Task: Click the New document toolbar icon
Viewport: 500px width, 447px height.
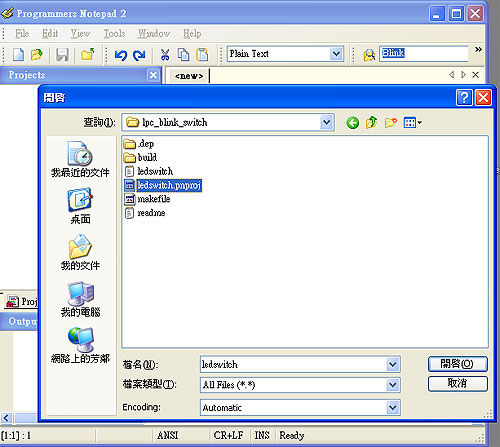Action: click(x=18, y=54)
